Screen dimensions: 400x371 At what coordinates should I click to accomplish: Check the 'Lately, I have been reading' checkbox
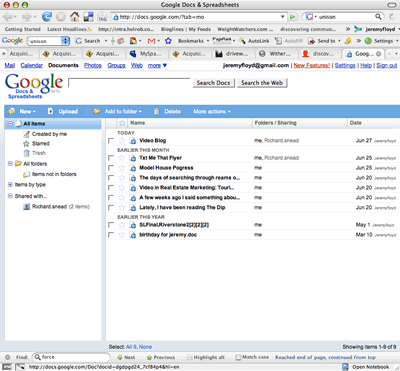coord(111,208)
